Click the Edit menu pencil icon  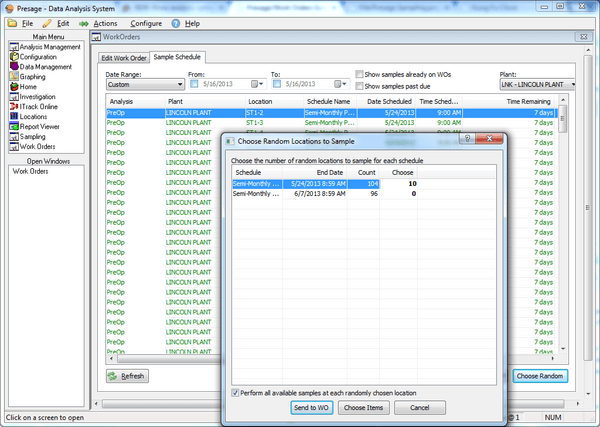[x=47, y=24]
